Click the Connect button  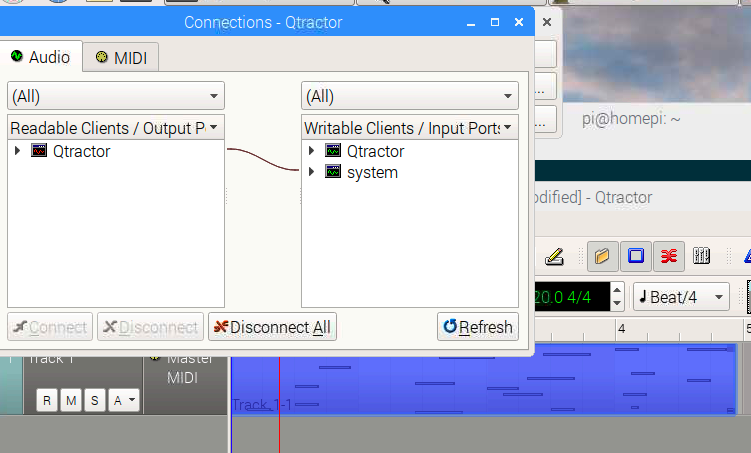(50, 327)
